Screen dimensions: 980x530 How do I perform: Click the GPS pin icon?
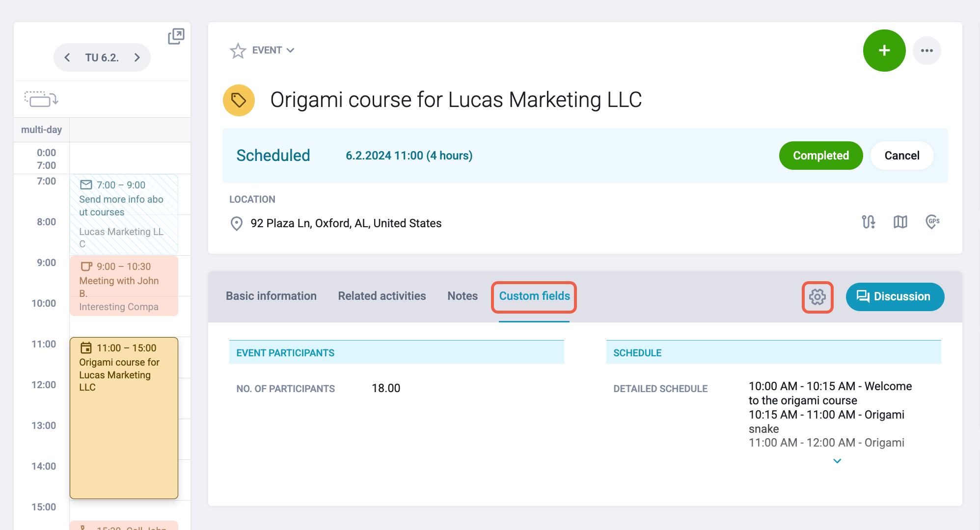tap(932, 222)
